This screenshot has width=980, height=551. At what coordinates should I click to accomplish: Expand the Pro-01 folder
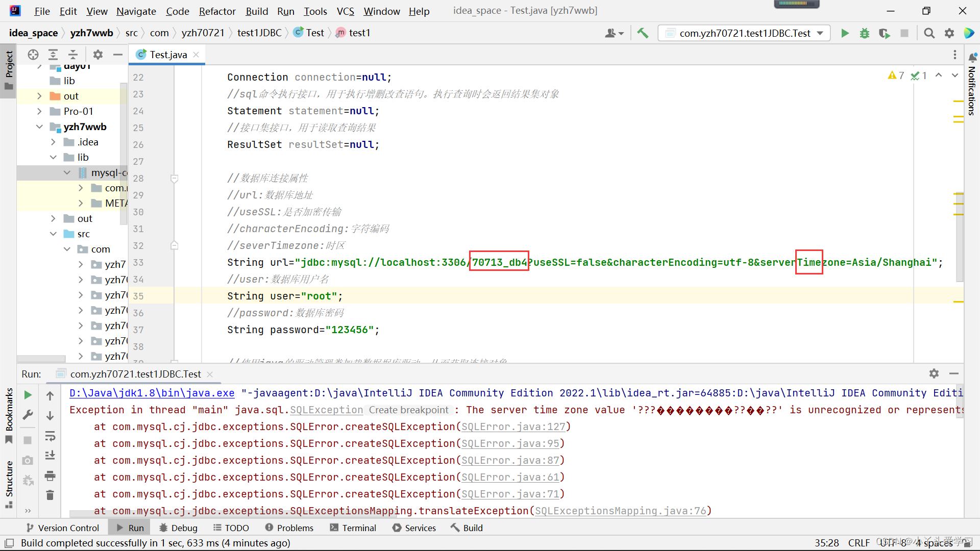click(39, 111)
